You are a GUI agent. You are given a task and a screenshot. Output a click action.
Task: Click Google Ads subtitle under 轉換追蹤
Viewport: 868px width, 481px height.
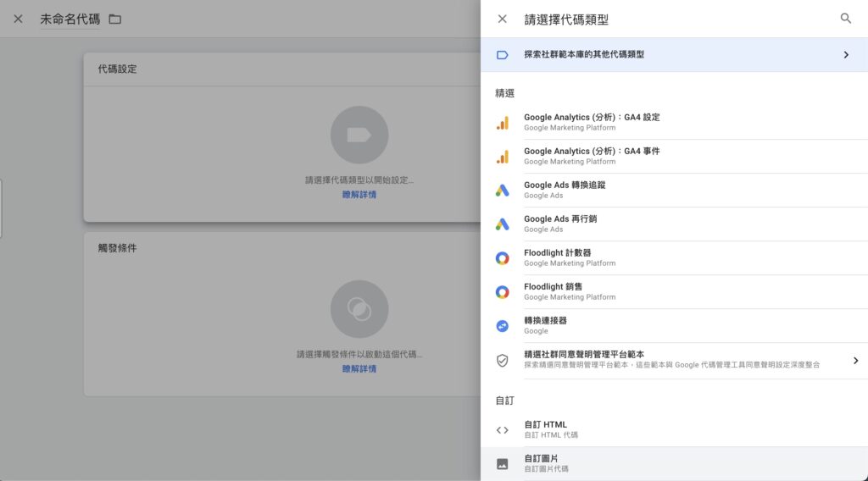(x=543, y=196)
